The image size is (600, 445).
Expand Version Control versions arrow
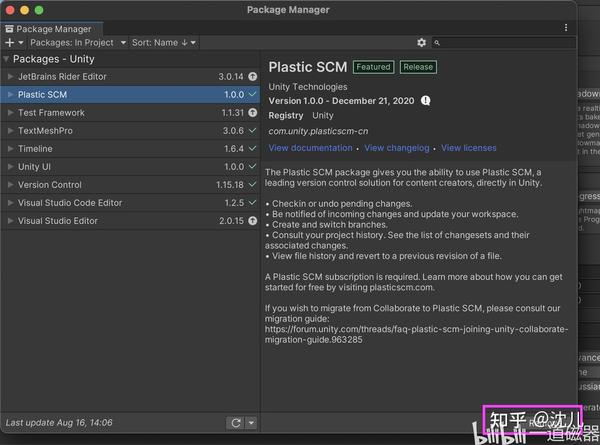click(11, 184)
